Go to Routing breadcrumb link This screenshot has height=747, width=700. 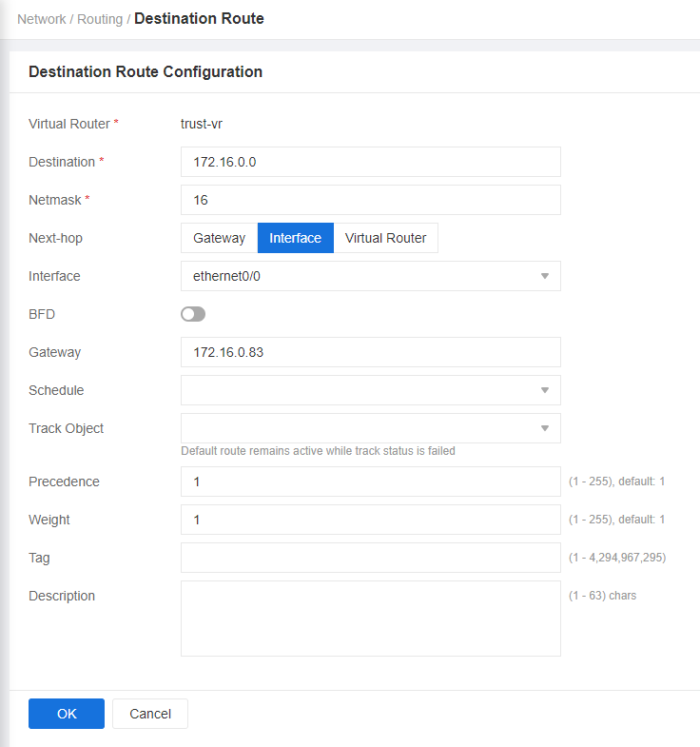click(x=100, y=19)
